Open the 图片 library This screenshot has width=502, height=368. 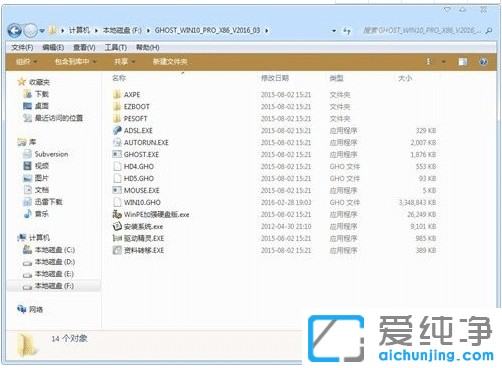coord(42,178)
